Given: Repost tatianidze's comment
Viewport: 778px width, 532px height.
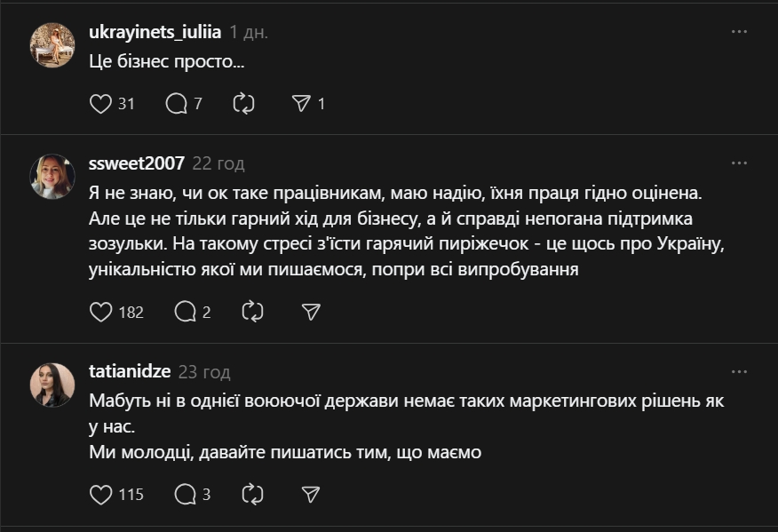Looking at the screenshot, I should [x=252, y=495].
